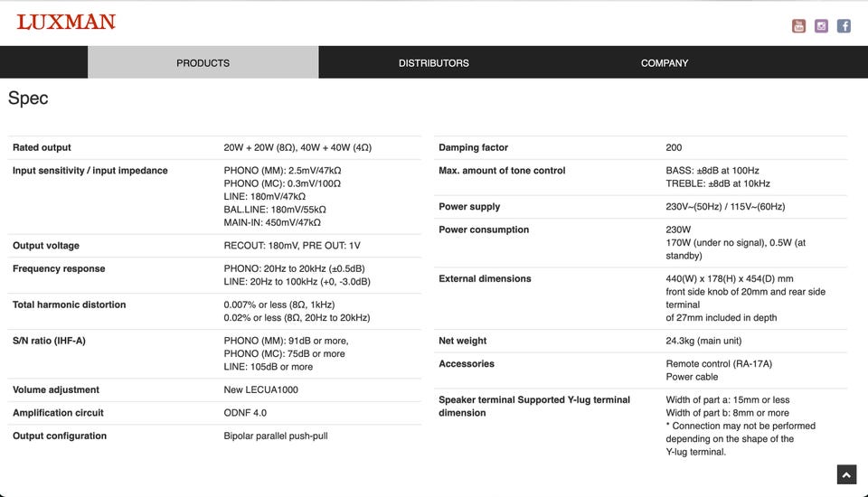This screenshot has width=868, height=497.
Task: Click the 230W power consumption value
Action: pos(678,230)
